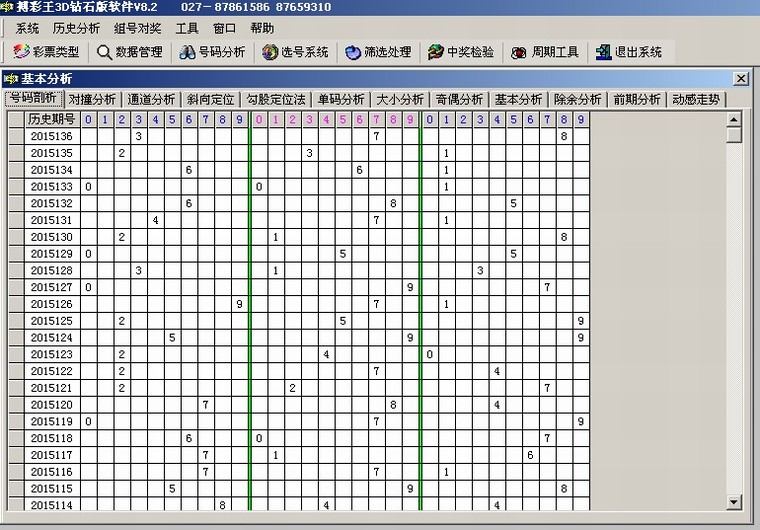Image resolution: width=760 pixels, height=530 pixels.
Task: Open the 历史分析 menu
Action: [x=76, y=29]
